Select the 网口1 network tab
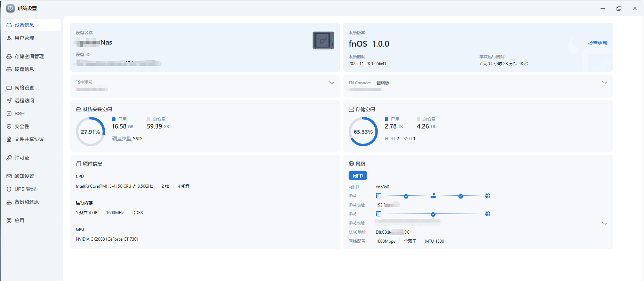The height and width of the screenshot is (281, 644). coord(358,176)
